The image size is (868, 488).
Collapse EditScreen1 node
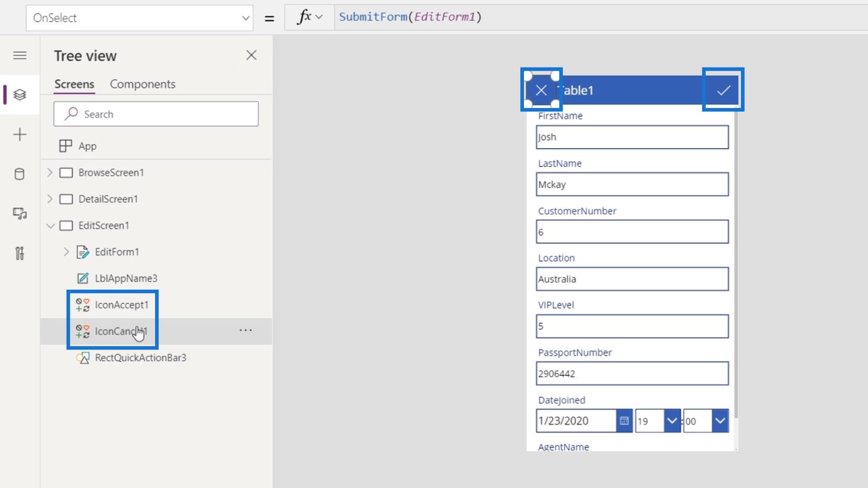click(50, 226)
